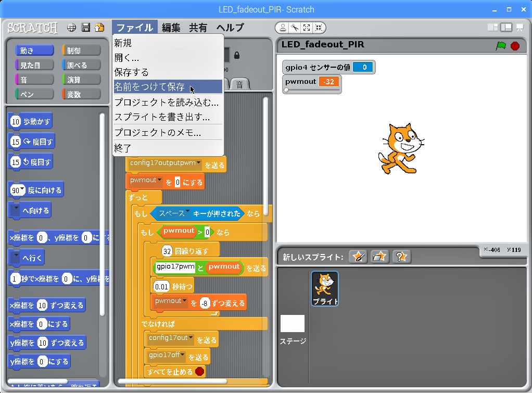
Task: Select the shrink sprite tool
Action: (x=318, y=28)
